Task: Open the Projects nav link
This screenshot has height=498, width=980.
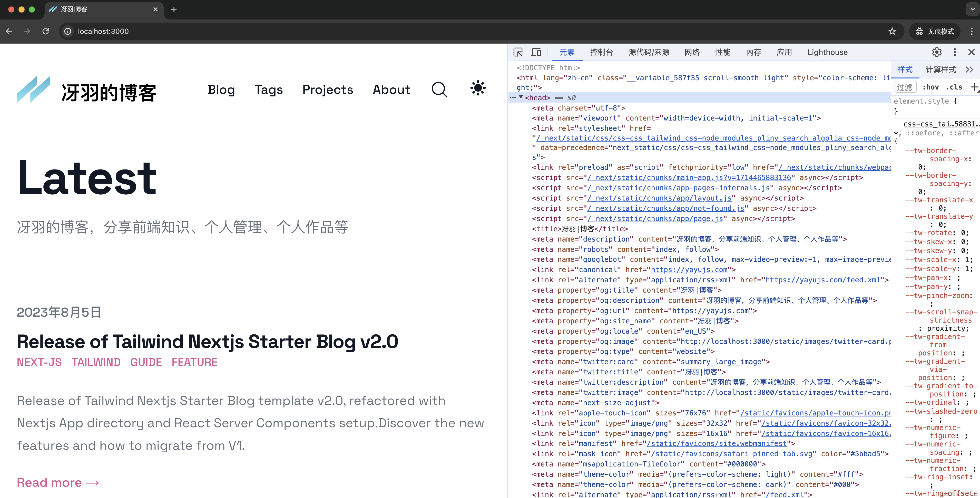Action: pyautogui.click(x=328, y=90)
